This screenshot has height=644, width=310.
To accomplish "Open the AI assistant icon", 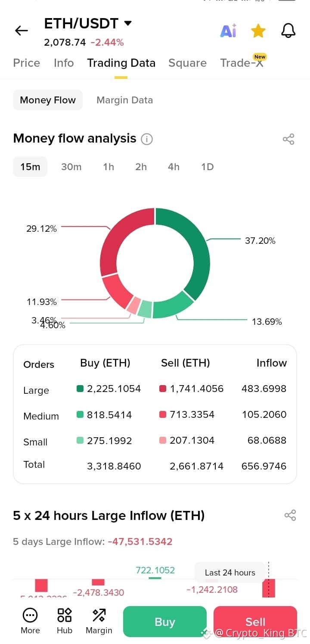I will [228, 31].
